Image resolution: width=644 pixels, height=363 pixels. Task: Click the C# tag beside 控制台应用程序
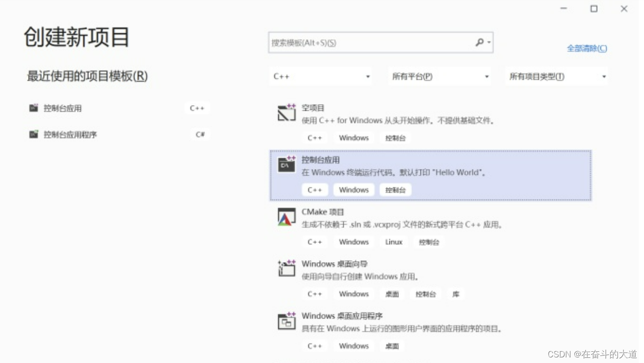point(200,135)
